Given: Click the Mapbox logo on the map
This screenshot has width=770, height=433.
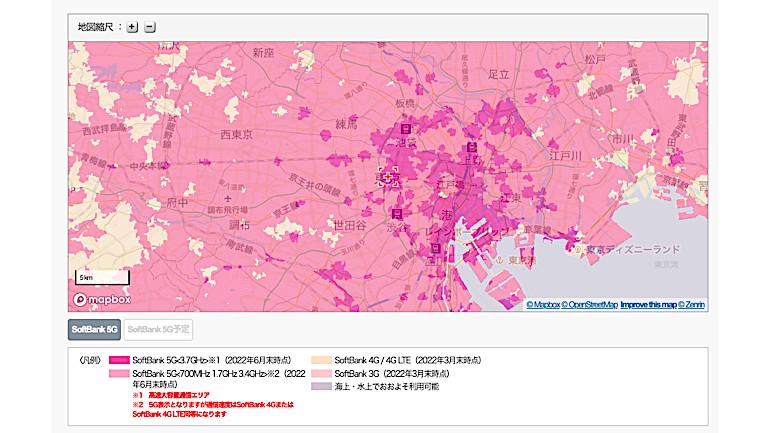Looking at the screenshot, I should pyautogui.click(x=100, y=299).
